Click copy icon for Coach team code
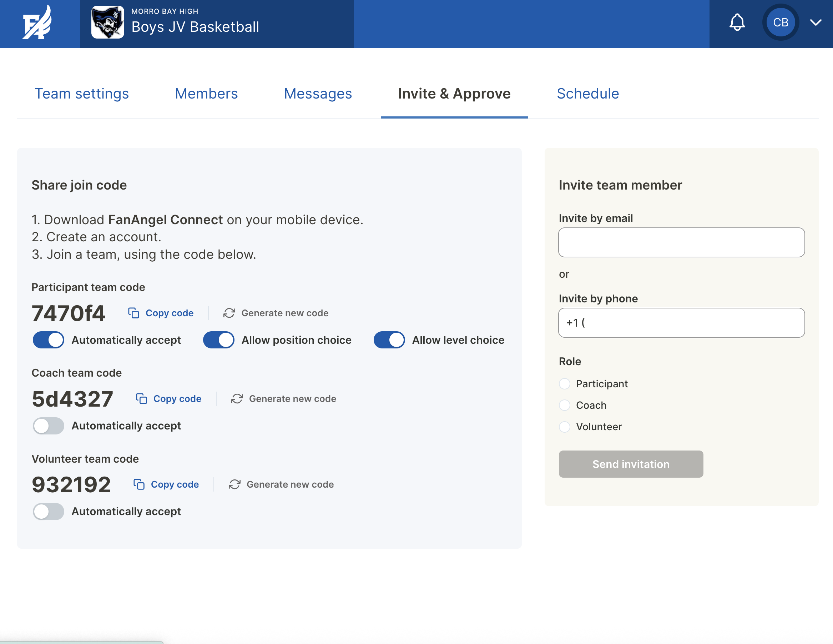This screenshot has width=833, height=644. tap(141, 399)
